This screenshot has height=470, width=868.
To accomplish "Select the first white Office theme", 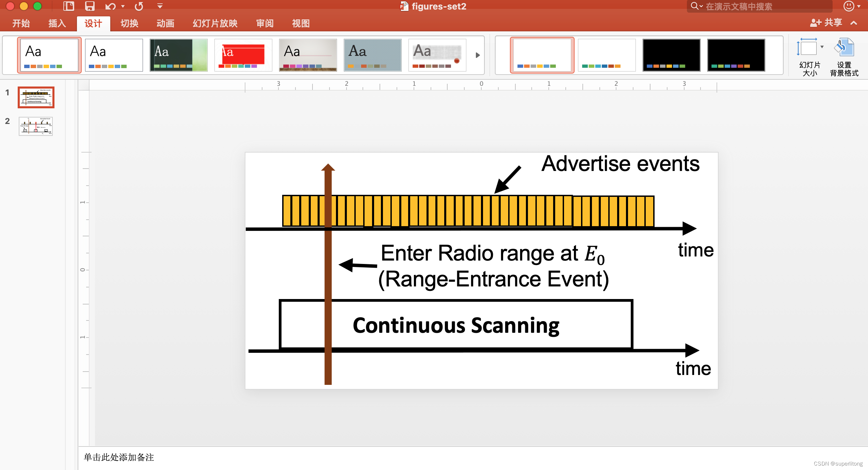I will click(49, 55).
